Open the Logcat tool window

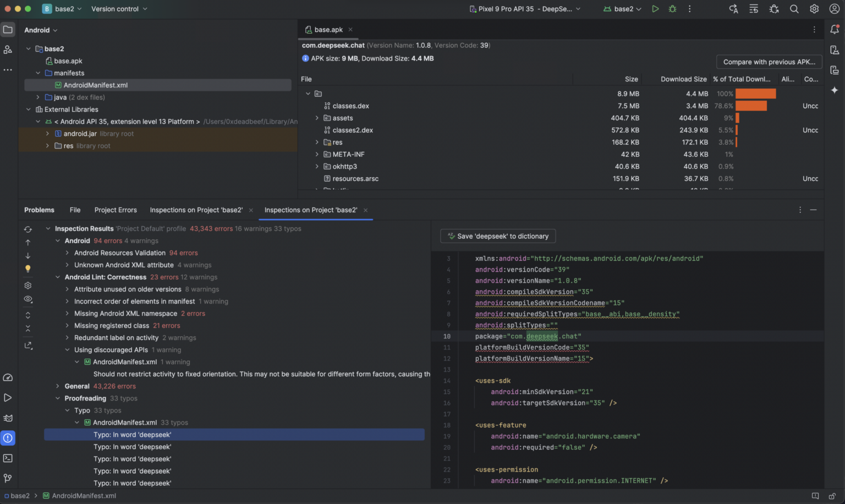[8, 418]
